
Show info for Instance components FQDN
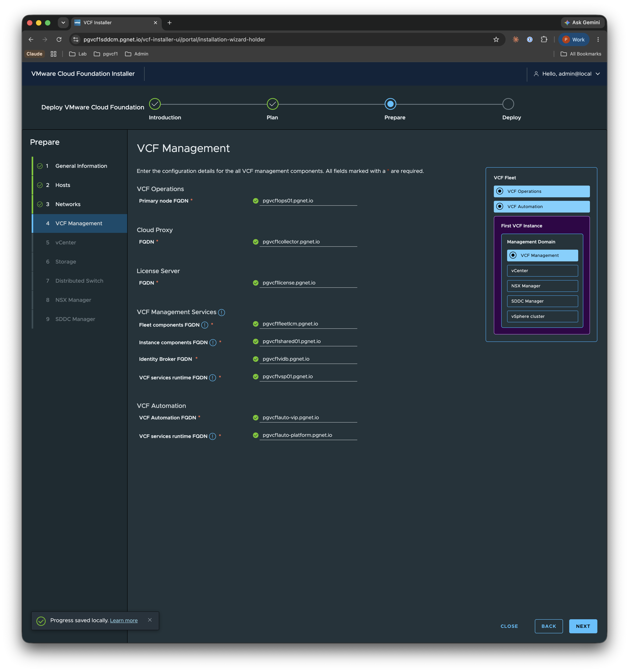pos(213,342)
